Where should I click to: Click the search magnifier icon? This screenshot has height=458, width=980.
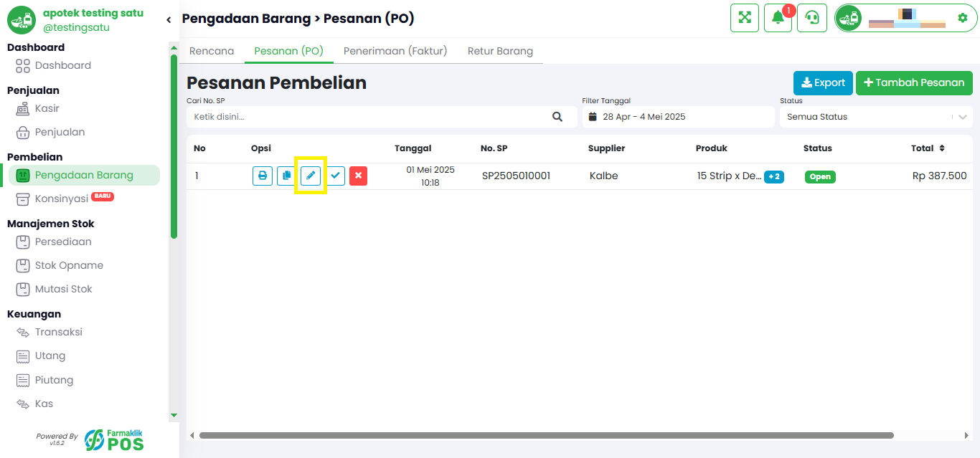557,117
